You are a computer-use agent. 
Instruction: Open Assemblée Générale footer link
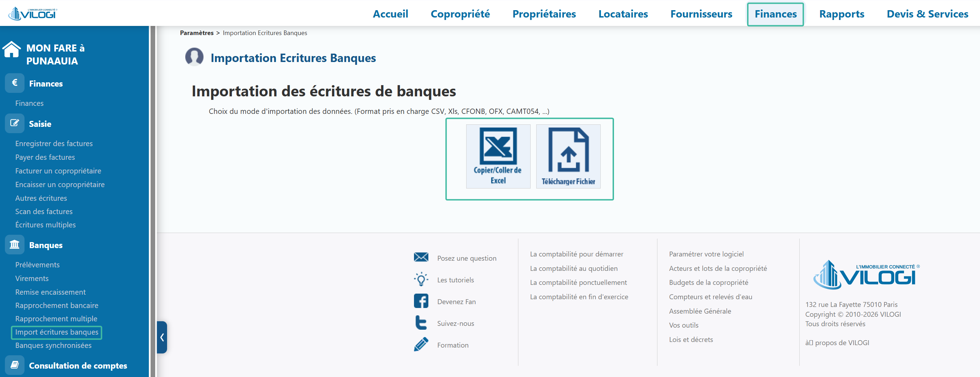pos(699,311)
